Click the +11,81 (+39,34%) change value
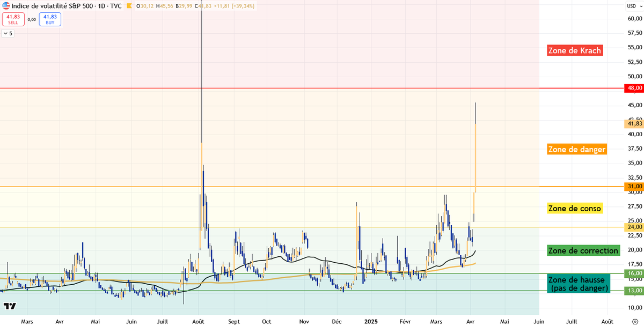Screen dimensions: 644x326 pos(235,6)
